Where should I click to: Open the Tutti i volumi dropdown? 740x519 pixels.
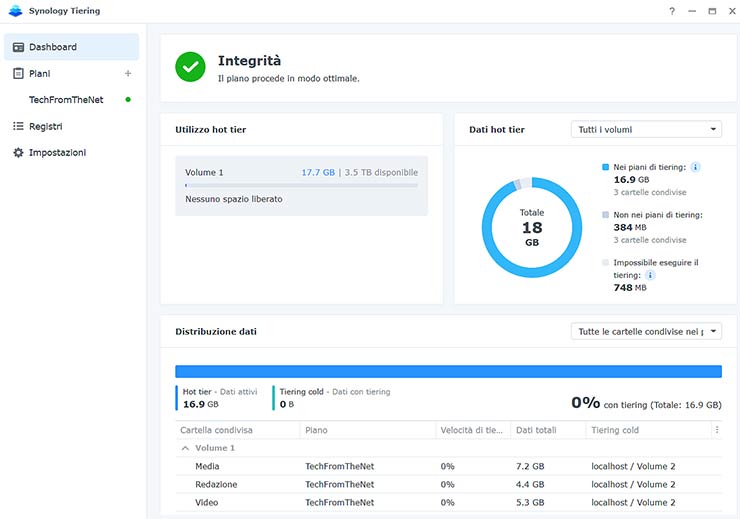pyautogui.click(x=646, y=129)
